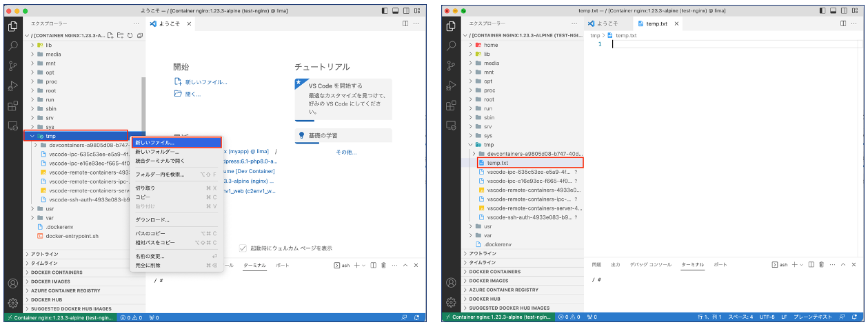Expand AZURE CONTAINER REGISTRY section in right window

(x=523, y=290)
